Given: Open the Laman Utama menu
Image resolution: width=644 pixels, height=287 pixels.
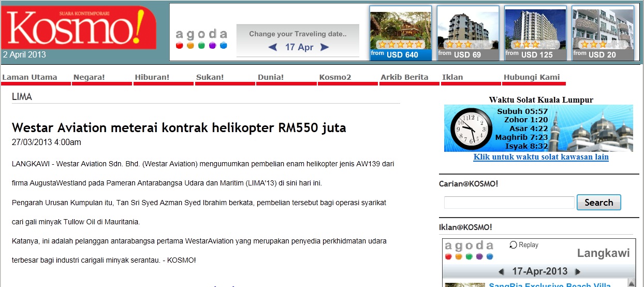Looking at the screenshot, I should coord(30,78).
